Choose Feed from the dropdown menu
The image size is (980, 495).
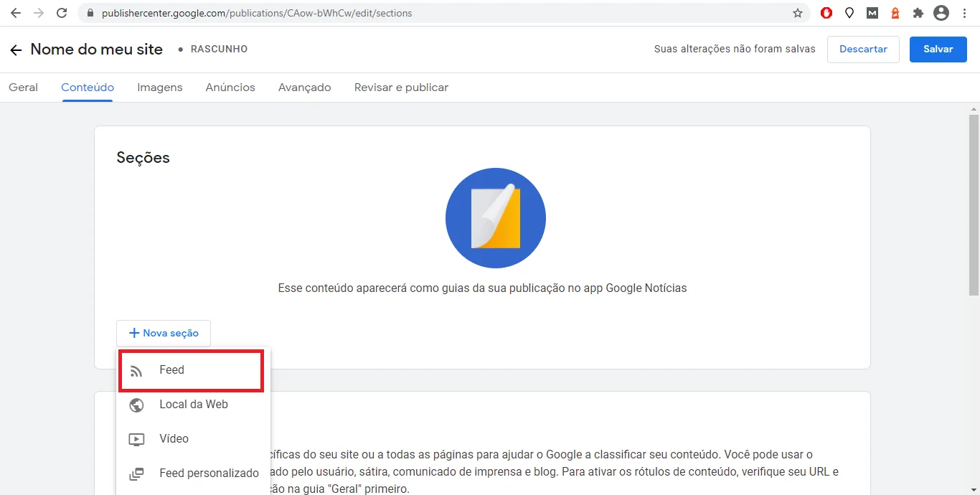pos(191,371)
